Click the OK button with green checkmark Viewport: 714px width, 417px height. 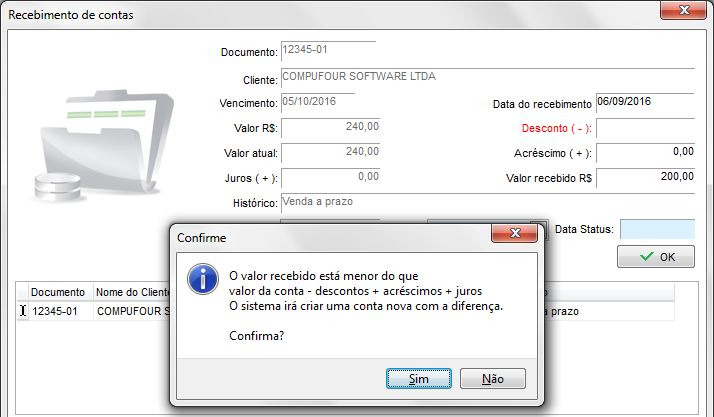point(656,257)
